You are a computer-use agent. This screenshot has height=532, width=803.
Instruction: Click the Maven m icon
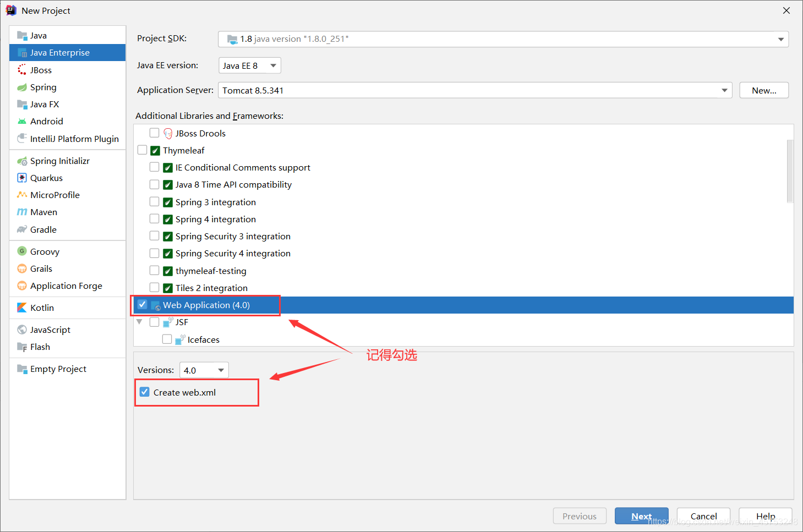(x=22, y=212)
